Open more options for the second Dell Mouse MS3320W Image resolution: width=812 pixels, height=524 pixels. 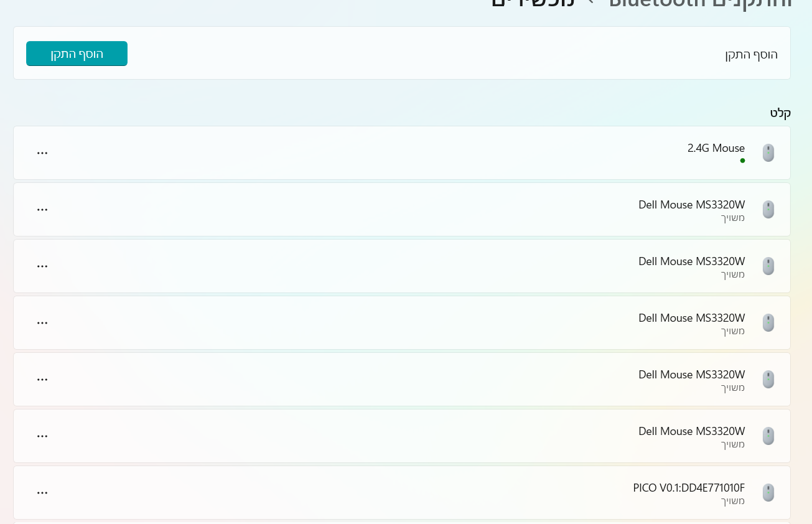coord(42,266)
